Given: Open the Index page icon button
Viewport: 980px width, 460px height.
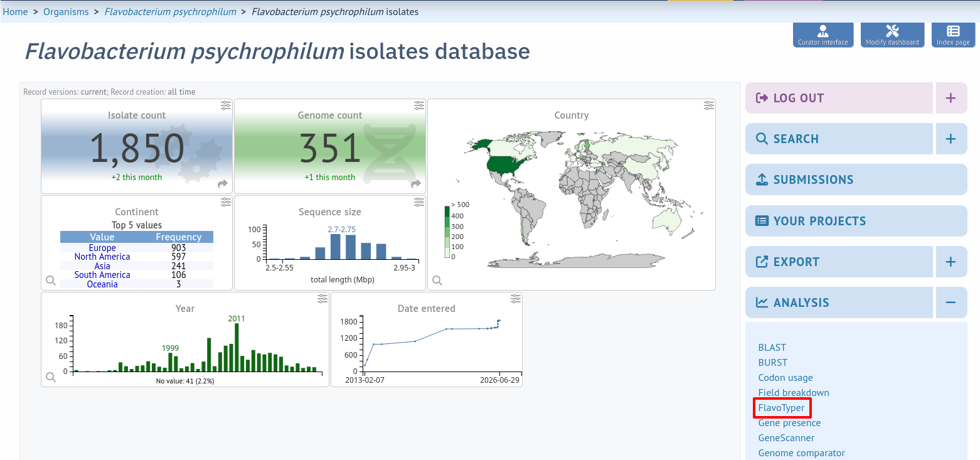Looking at the screenshot, I should [x=953, y=35].
